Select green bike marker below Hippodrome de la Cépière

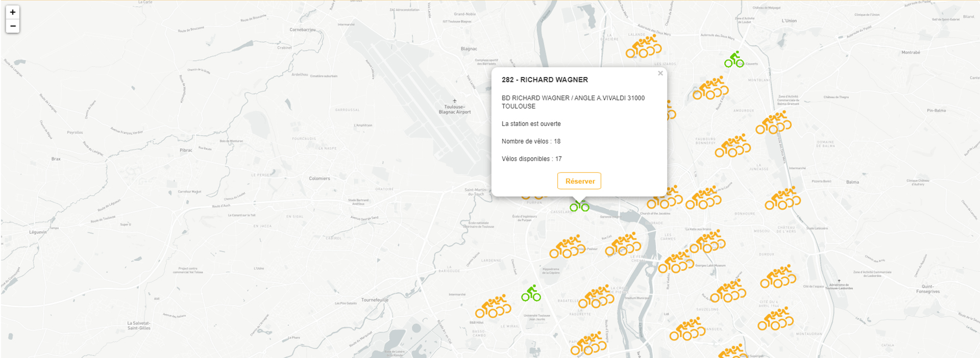[x=531, y=293]
